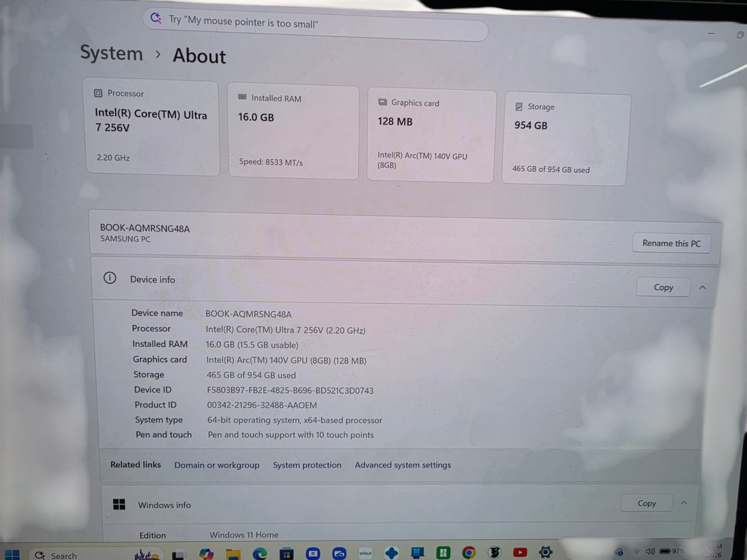Open YouTube from the taskbar

(520, 553)
